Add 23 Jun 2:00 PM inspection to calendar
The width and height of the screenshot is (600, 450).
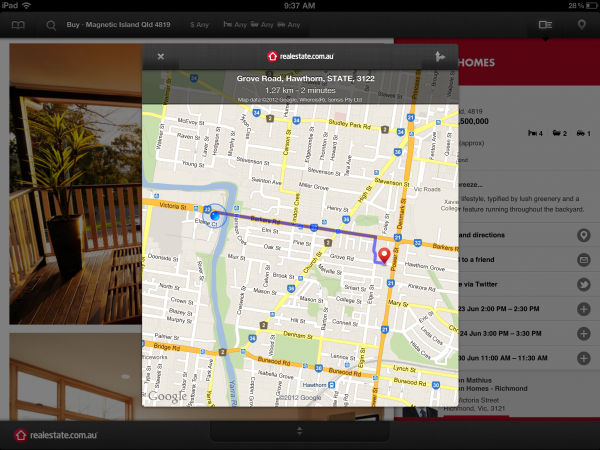tap(584, 309)
